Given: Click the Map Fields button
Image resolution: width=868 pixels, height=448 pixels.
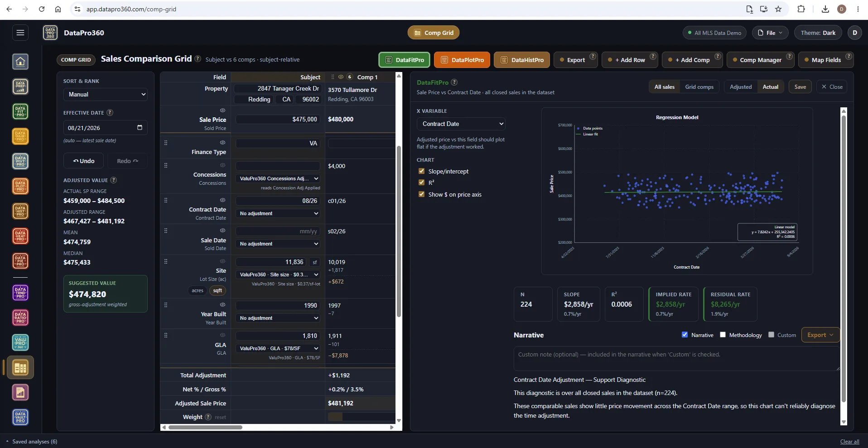Looking at the screenshot, I should [x=826, y=60].
